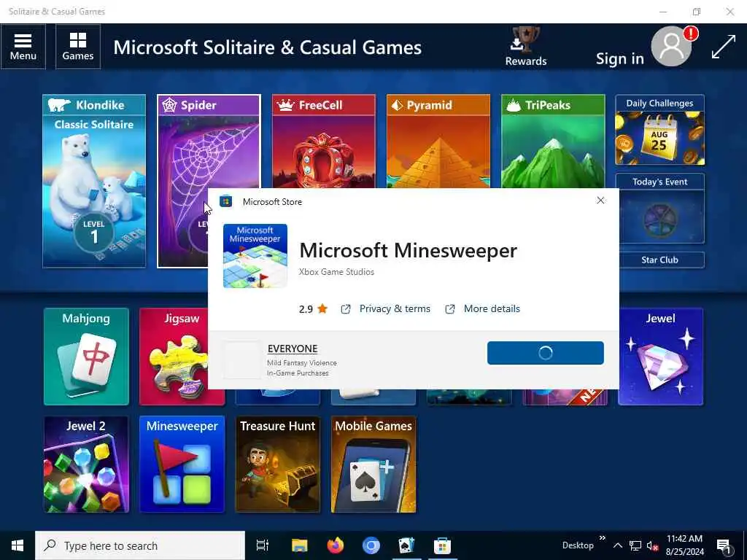Screen dimensions: 747x560
Task: Open the Games grid button
Action: (77, 47)
